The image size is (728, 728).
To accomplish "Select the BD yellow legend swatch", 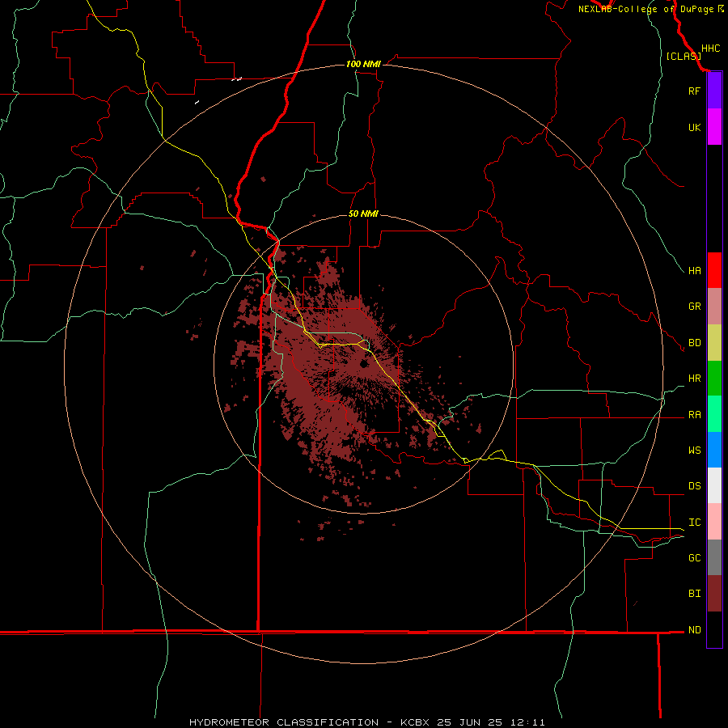I will pyautogui.click(x=714, y=343).
